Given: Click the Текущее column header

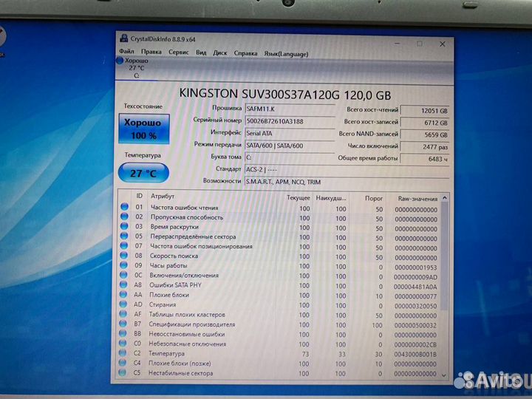Looking at the screenshot, I should click(x=299, y=197).
